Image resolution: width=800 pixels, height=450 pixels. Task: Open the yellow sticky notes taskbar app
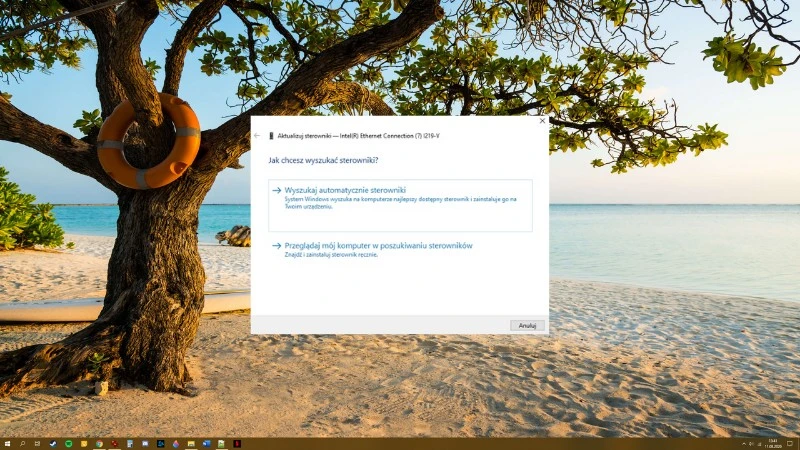pyautogui.click(x=84, y=444)
